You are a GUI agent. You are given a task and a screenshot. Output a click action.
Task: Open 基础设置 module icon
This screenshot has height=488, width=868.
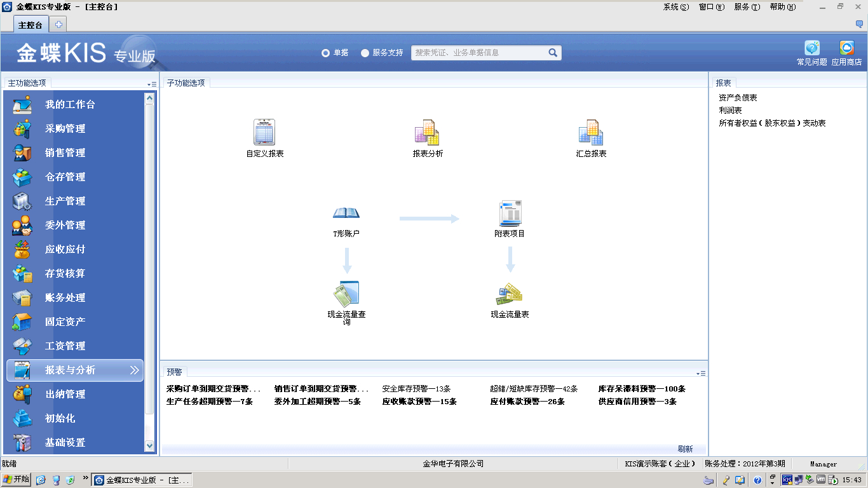tap(22, 442)
